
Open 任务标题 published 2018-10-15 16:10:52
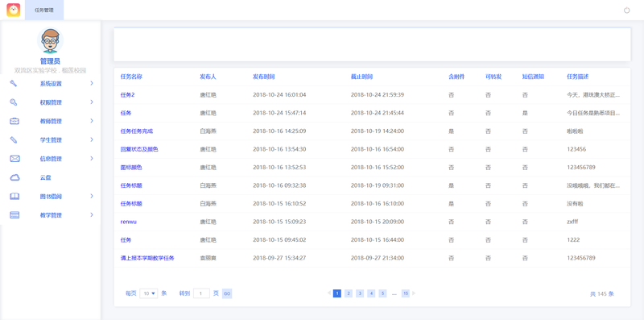pos(131,204)
